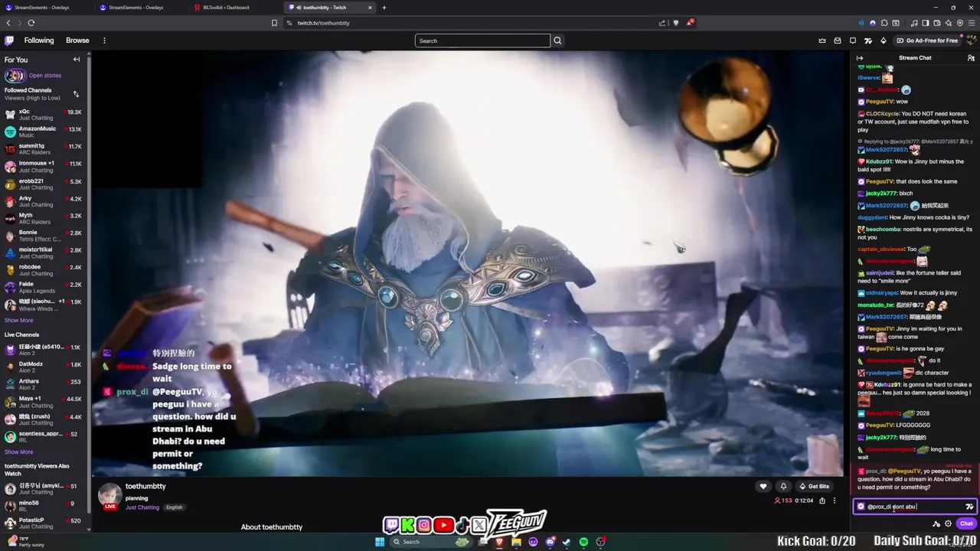
Task: Open Just Chatting category link under stream title
Action: (x=142, y=507)
